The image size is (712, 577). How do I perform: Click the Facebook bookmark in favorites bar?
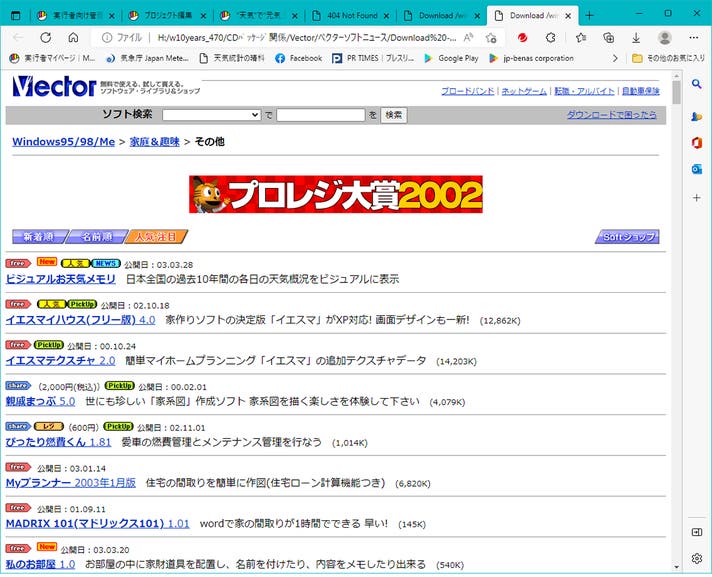coord(297,59)
